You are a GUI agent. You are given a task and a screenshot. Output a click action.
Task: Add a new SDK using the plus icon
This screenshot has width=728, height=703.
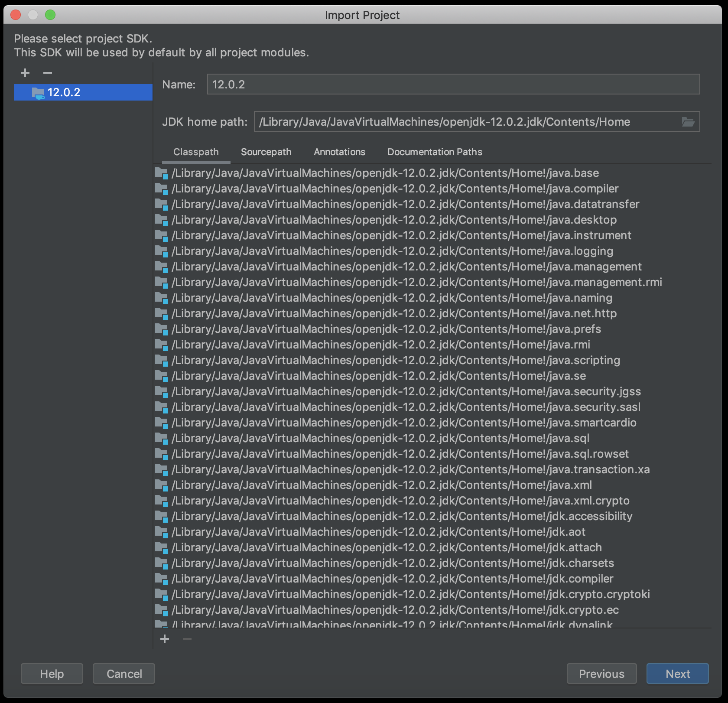click(x=25, y=73)
